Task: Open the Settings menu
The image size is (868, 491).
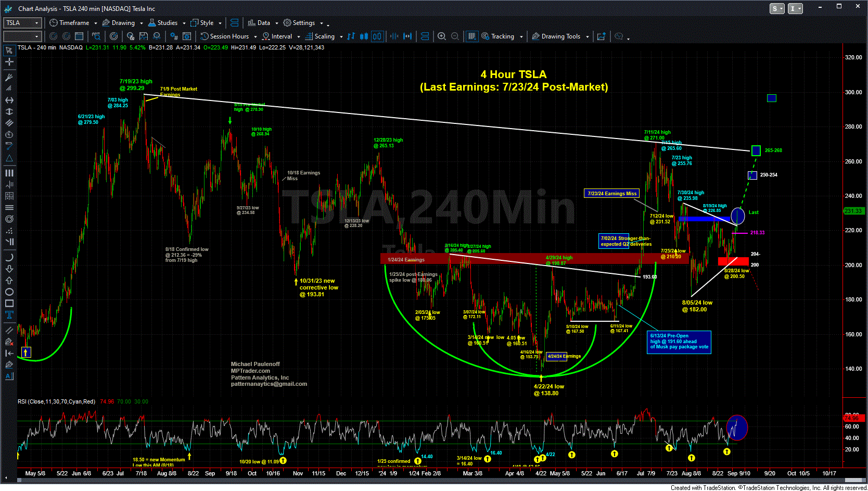Action: tap(299, 22)
